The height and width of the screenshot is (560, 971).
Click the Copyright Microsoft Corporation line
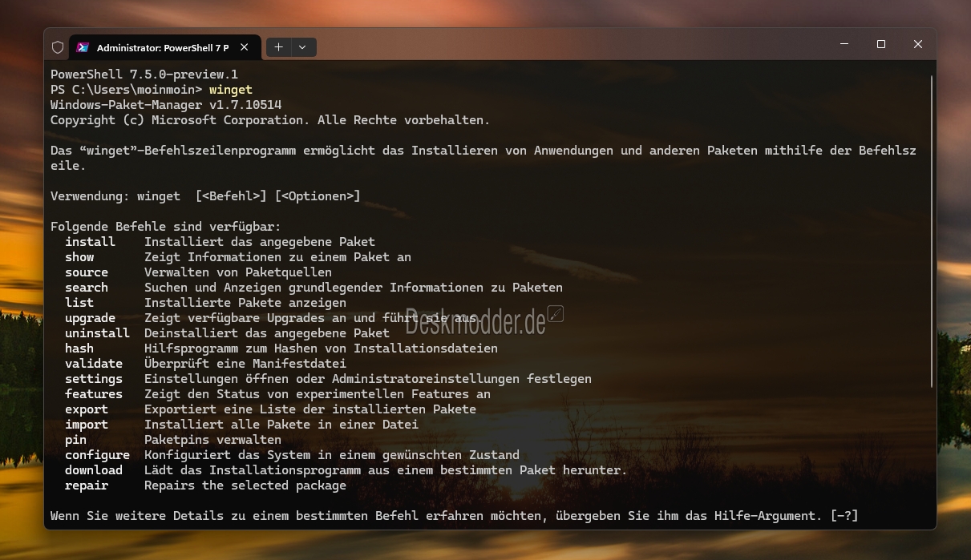click(270, 120)
